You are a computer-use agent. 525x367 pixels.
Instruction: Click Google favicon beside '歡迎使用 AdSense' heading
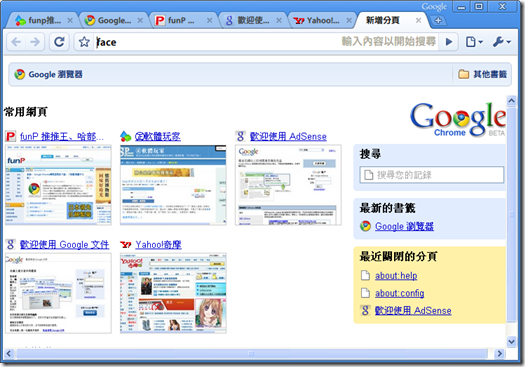coord(241,136)
